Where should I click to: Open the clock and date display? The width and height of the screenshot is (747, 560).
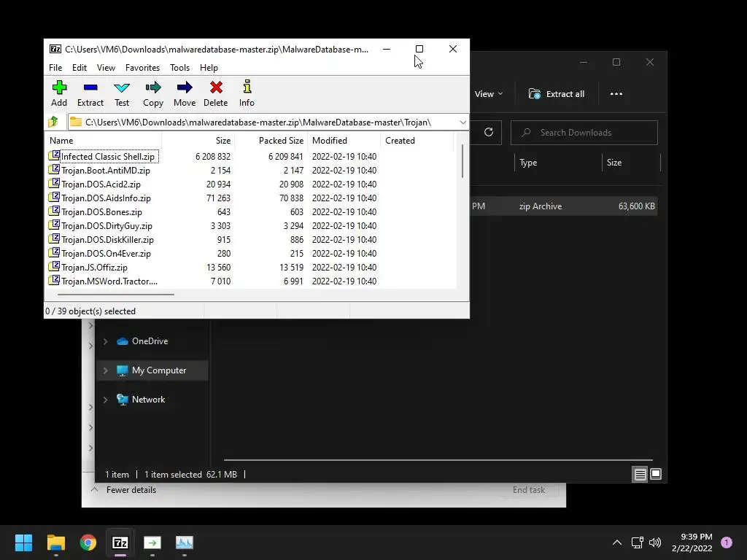692,542
